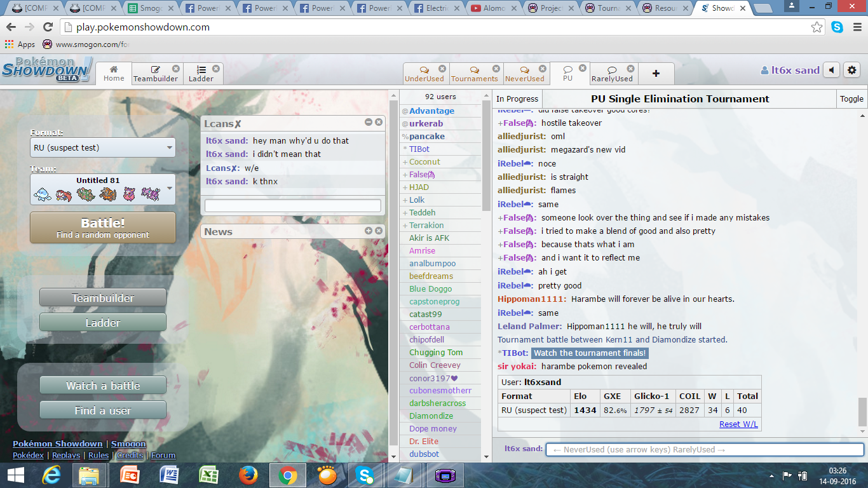Focus the Lcans private message input box
The width and height of the screenshot is (868, 488).
(293, 205)
